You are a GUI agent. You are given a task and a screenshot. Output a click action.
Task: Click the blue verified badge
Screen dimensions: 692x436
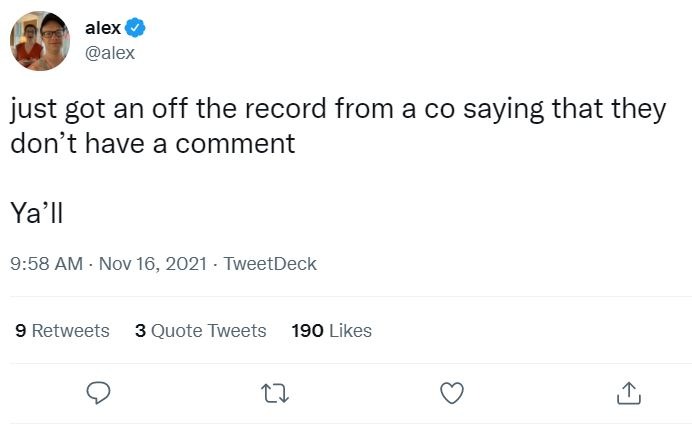click(x=135, y=28)
